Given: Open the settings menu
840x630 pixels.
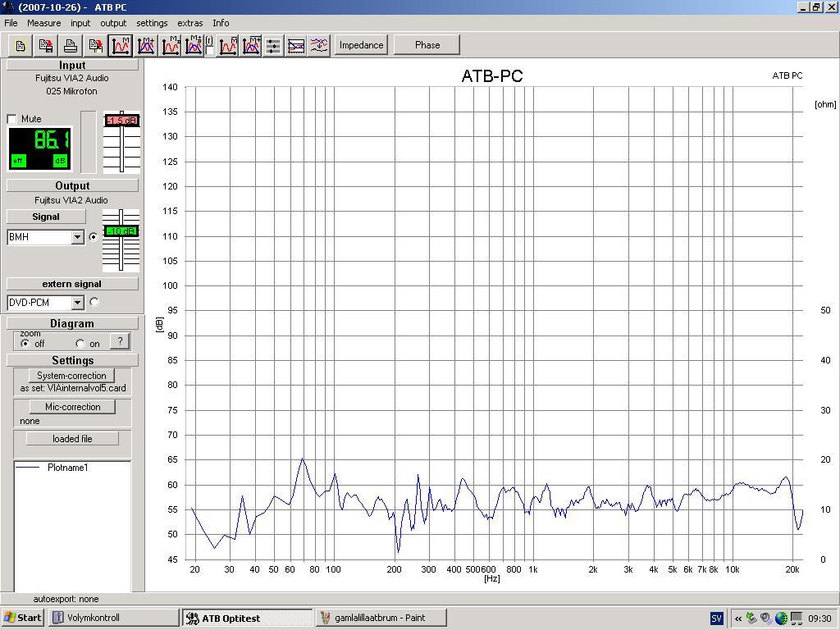Looking at the screenshot, I should click(x=152, y=23).
